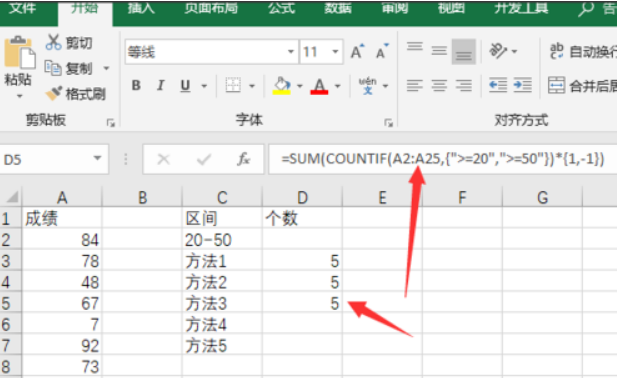Viewport: 617px width, 378px height.
Task: Open font color dropdown arrow
Action: pos(337,86)
